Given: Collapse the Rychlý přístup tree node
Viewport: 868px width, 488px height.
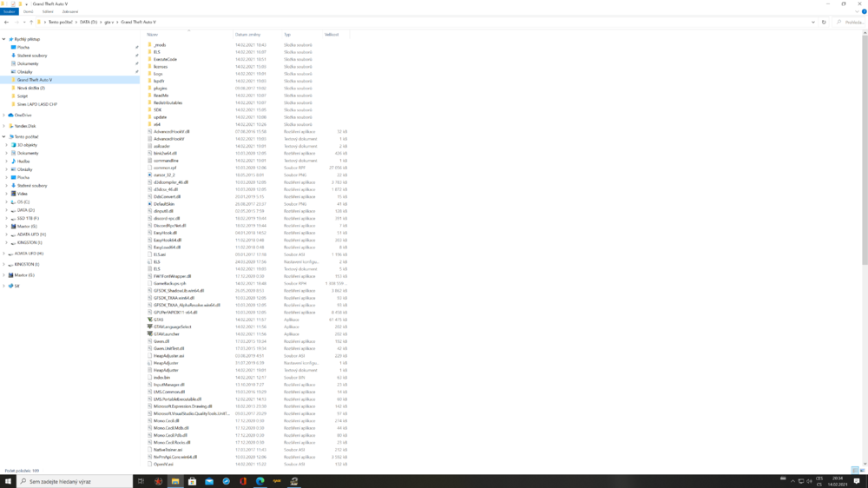Looking at the screenshot, I should pyautogui.click(x=3, y=39).
